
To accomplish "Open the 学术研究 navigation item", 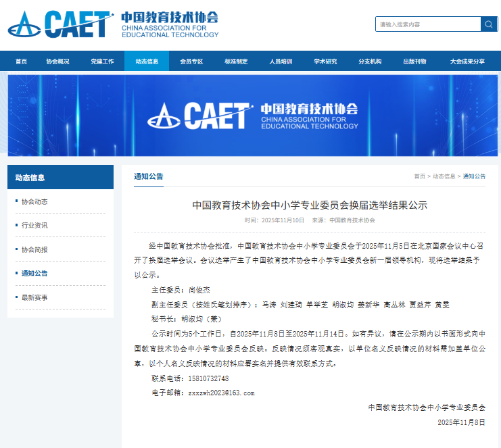I will point(325,61).
